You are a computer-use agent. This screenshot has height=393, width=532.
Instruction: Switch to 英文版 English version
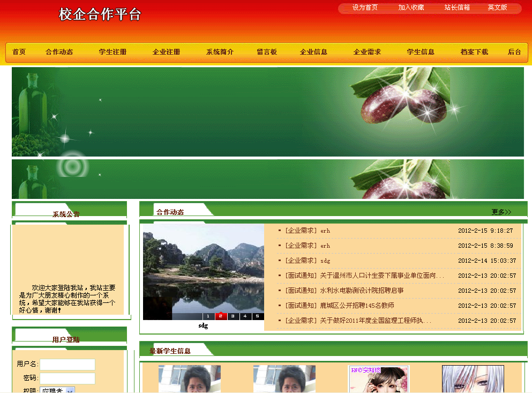coord(497,8)
